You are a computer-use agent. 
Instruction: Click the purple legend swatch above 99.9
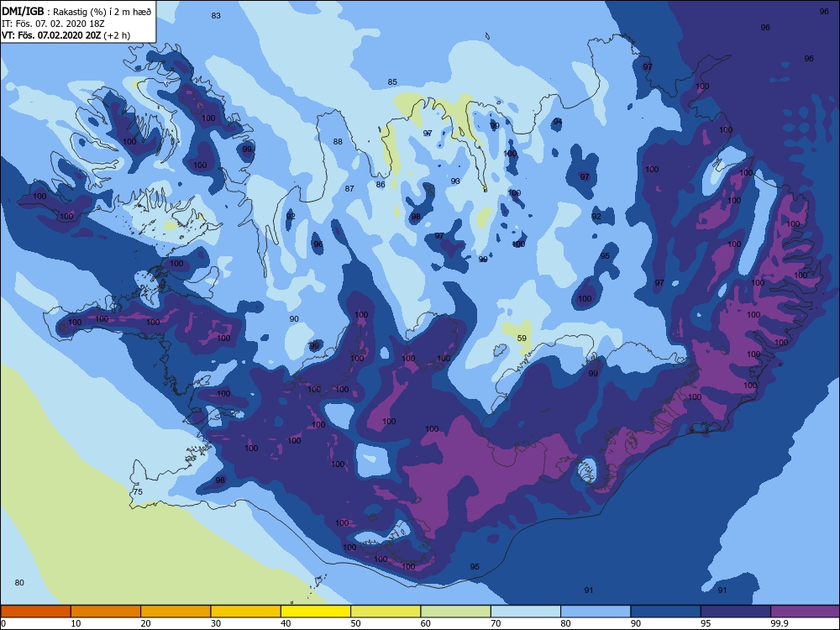coord(806,612)
